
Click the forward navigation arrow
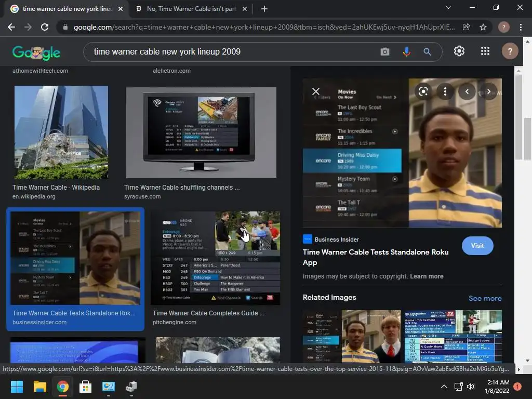click(x=28, y=27)
